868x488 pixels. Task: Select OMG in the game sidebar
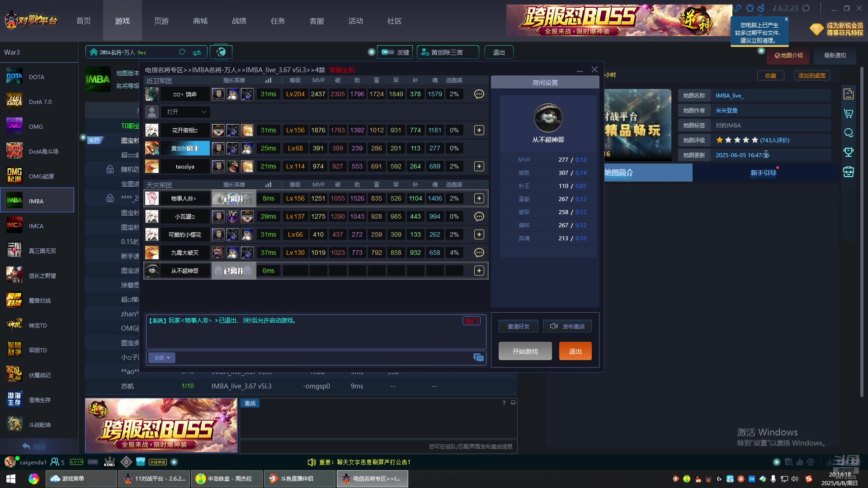[x=37, y=127]
